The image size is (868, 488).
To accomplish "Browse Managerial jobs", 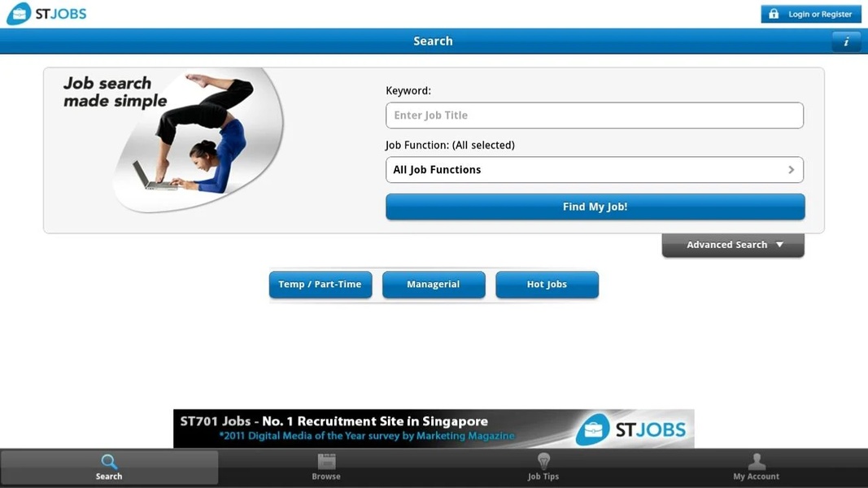I will 434,285.
